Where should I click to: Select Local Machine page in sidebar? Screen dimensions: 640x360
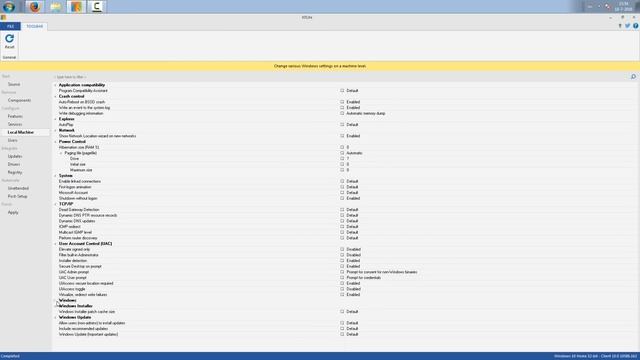click(x=20, y=132)
